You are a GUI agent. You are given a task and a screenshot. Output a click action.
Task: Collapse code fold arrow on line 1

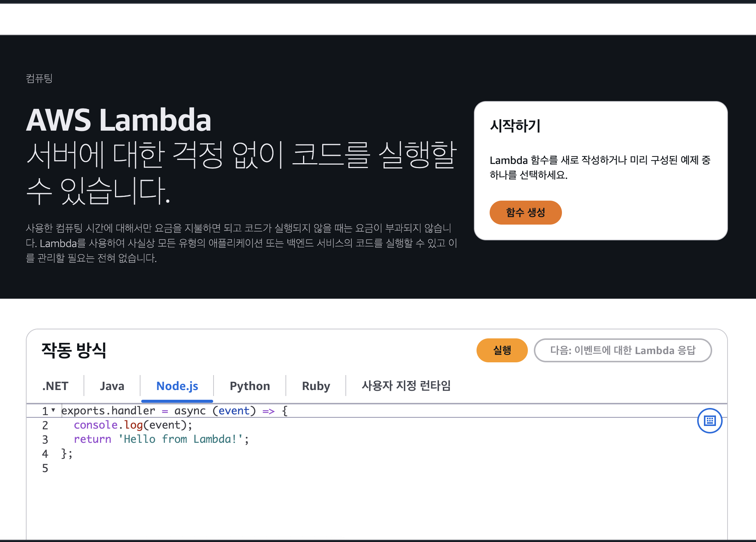point(53,410)
